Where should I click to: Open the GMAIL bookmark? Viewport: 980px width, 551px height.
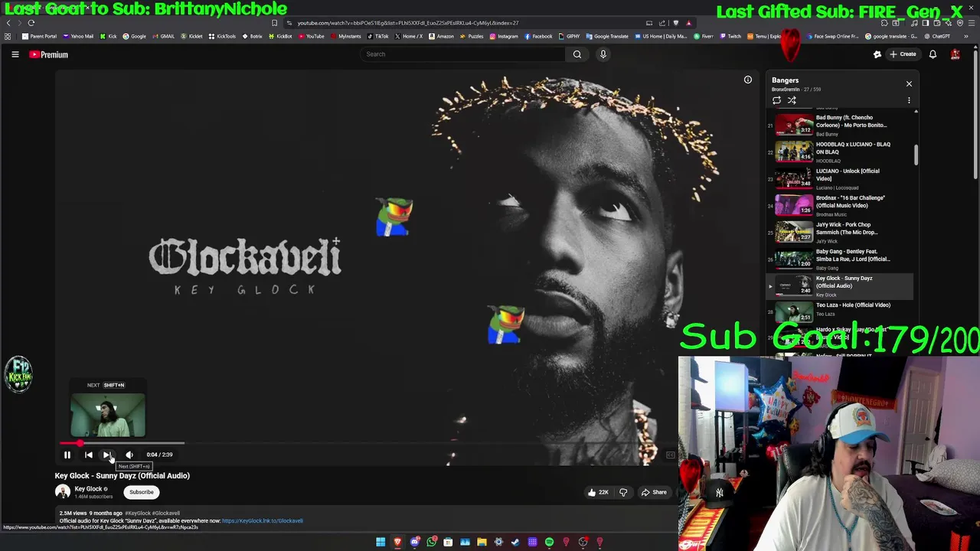click(163, 36)
